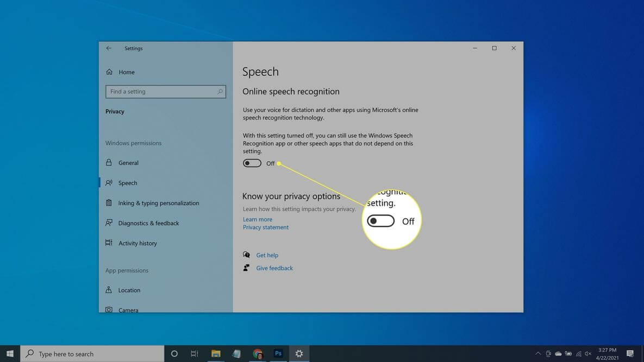Viewport: 644px width, 362px height.
Task: Click the General lock icon
Action: [109, 162]
